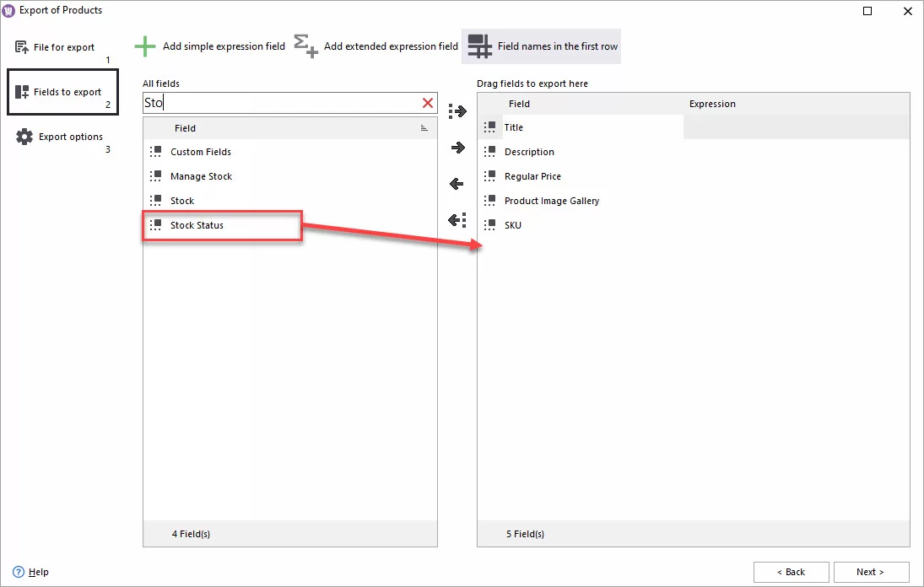Open the File for export step
924x587 pixels.
click(63, 48)
